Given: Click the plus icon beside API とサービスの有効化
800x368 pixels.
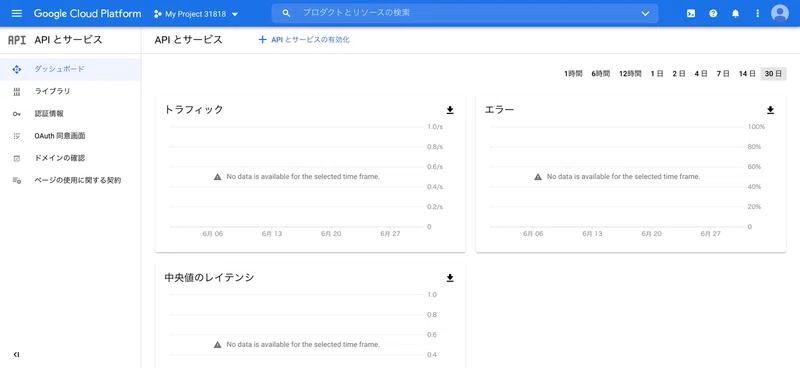Looking at the screenshot, I should point(262,40).
